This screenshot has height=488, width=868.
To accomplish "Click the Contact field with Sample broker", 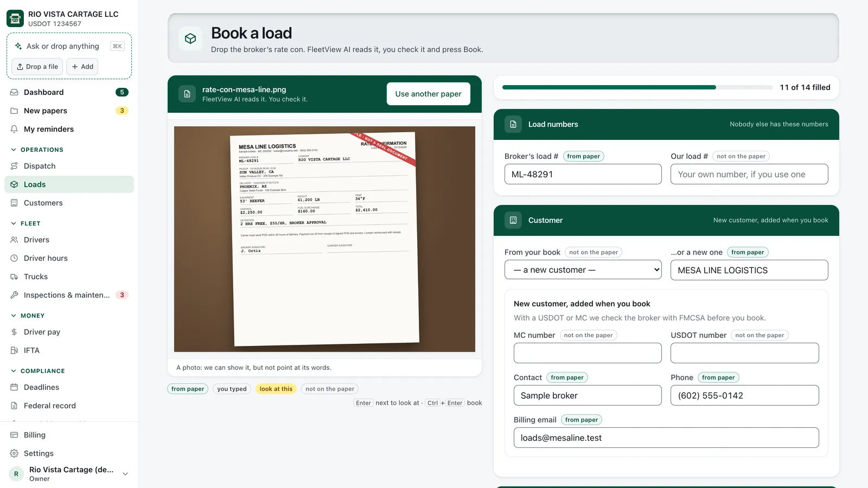I will coord(588,395).
